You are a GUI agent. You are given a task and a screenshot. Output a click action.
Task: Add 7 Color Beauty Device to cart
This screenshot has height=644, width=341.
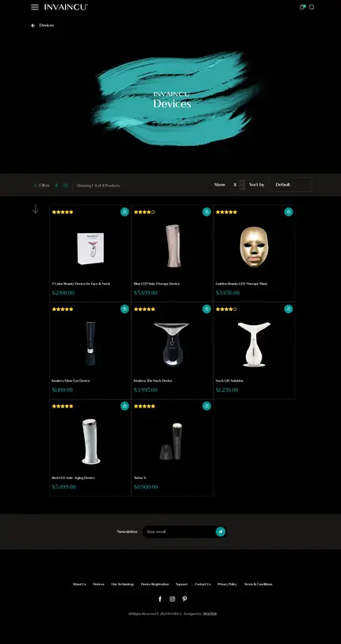[125, 212]
